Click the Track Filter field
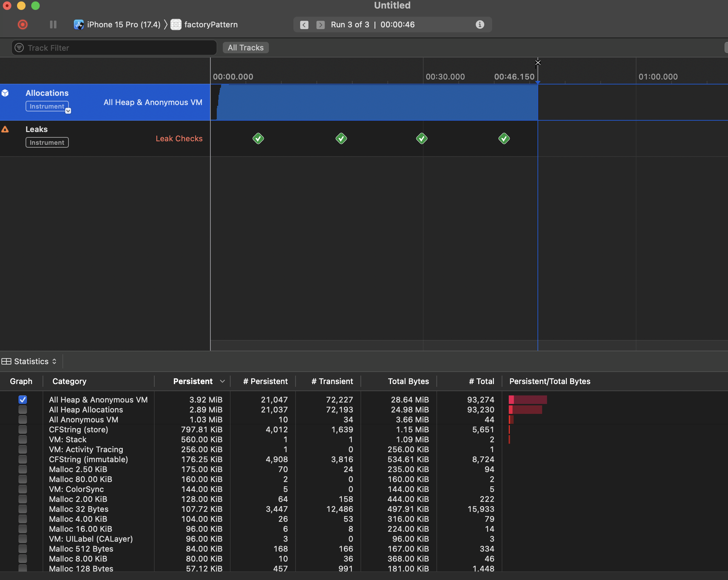The image size is (728, 580). point(114,48)
